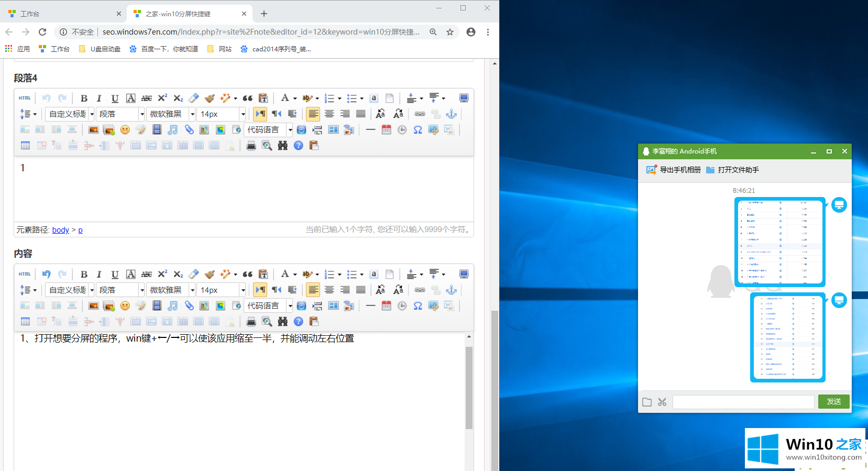This screenshot has width=868, height=471.
Task: Expand 微软雅黑 font dropdown in 内容 editor
Action: coord(192,290)
